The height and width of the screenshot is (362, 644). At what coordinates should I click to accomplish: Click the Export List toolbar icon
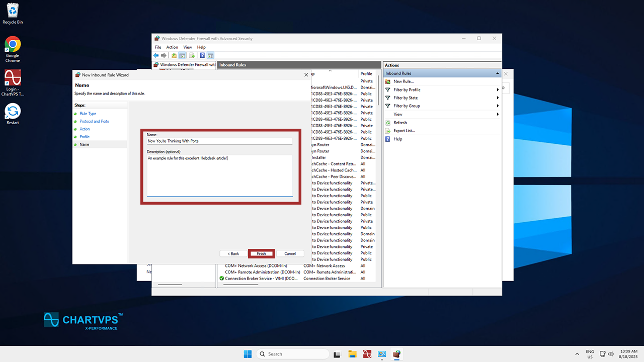pos(192,55)
